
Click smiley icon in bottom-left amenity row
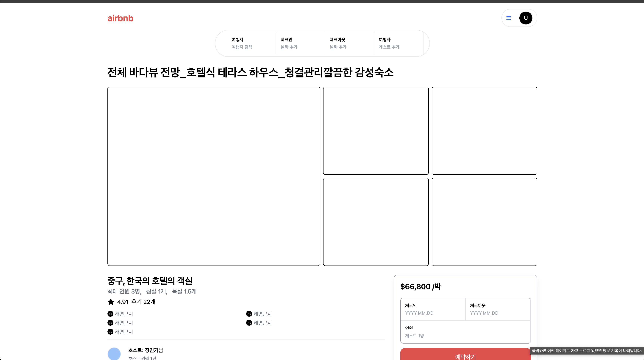pyautogui.click(x=110, y=331)
